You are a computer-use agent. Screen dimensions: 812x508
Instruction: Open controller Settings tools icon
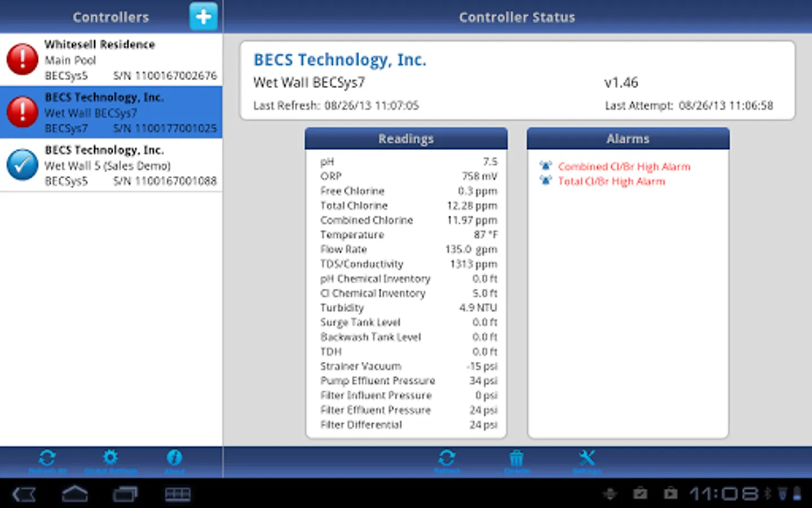[587, 461]
